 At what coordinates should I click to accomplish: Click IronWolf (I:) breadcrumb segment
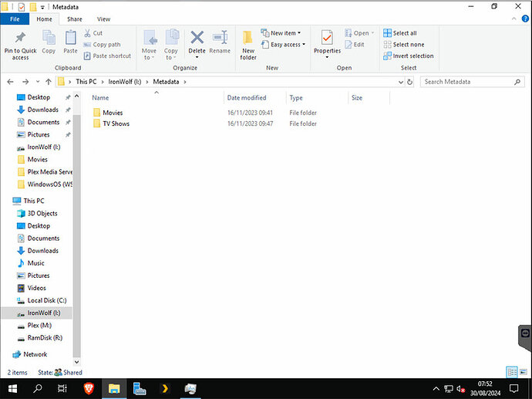124,82
